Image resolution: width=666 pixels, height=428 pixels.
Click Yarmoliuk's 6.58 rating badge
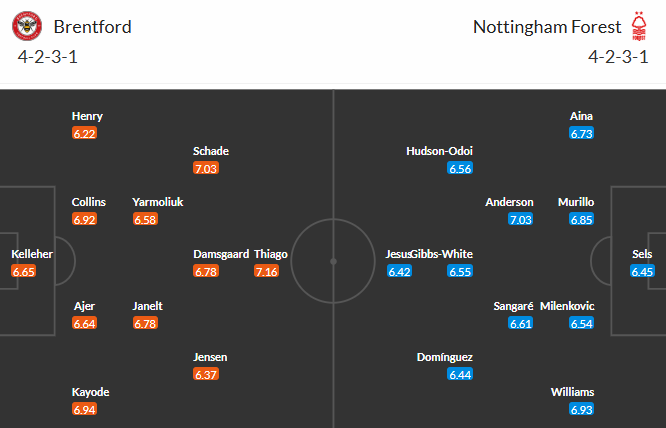145,219
